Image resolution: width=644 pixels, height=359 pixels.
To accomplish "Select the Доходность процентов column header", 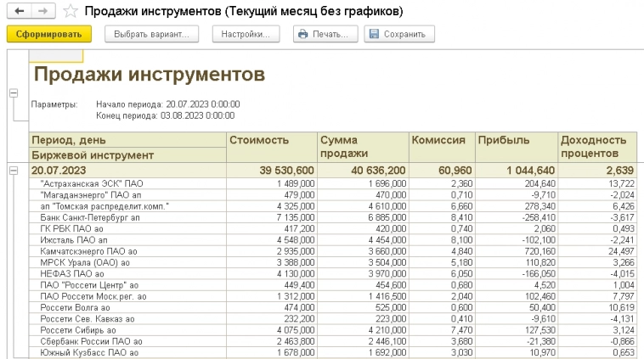I will click(597, 147).
